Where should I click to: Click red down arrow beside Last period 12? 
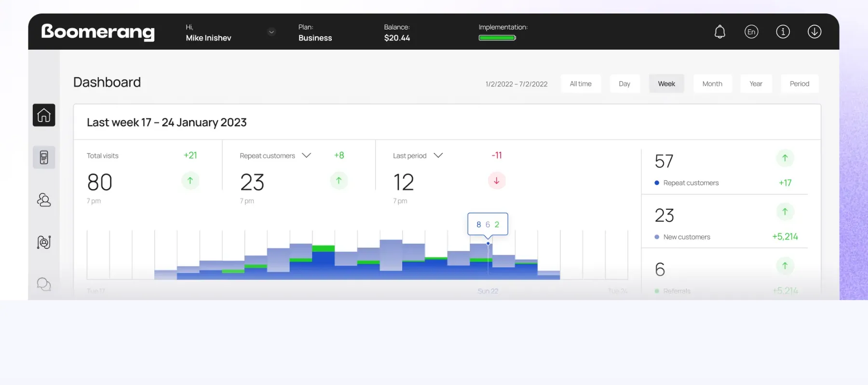pos(497,181)
